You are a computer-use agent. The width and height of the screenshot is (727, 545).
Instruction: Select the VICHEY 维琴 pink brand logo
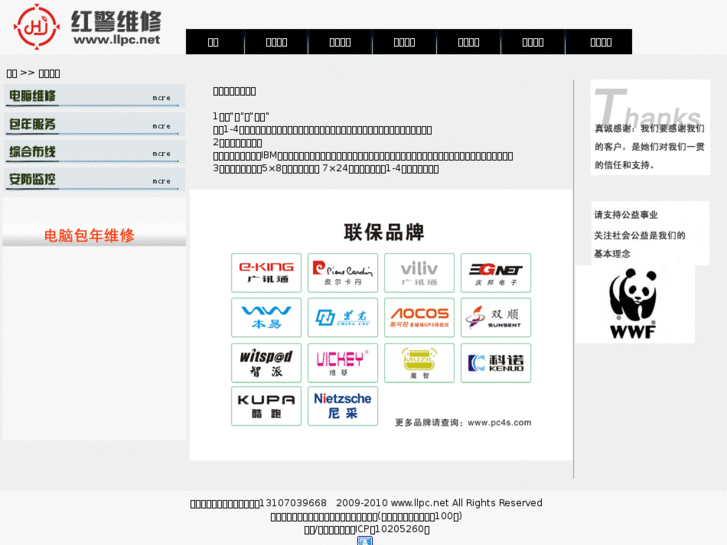pos(343,363)
